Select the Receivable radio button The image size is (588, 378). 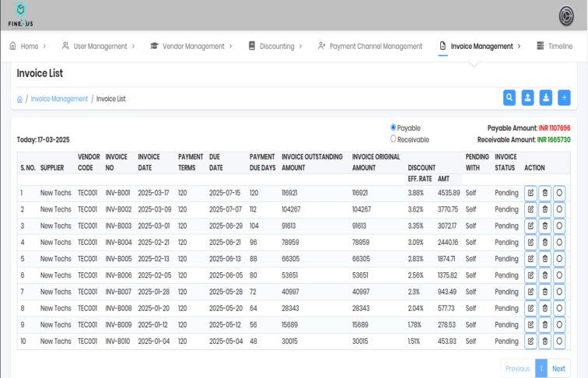(394, 139)
